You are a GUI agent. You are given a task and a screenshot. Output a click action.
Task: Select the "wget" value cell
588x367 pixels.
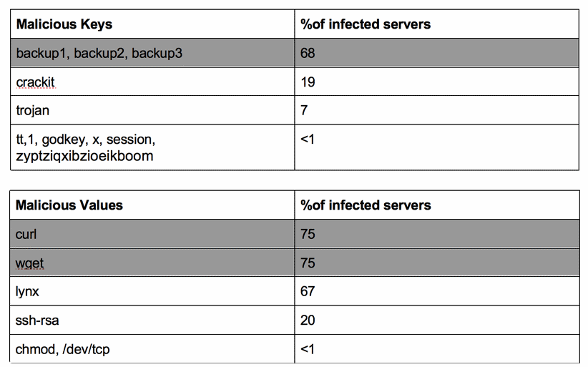point(30,263)
